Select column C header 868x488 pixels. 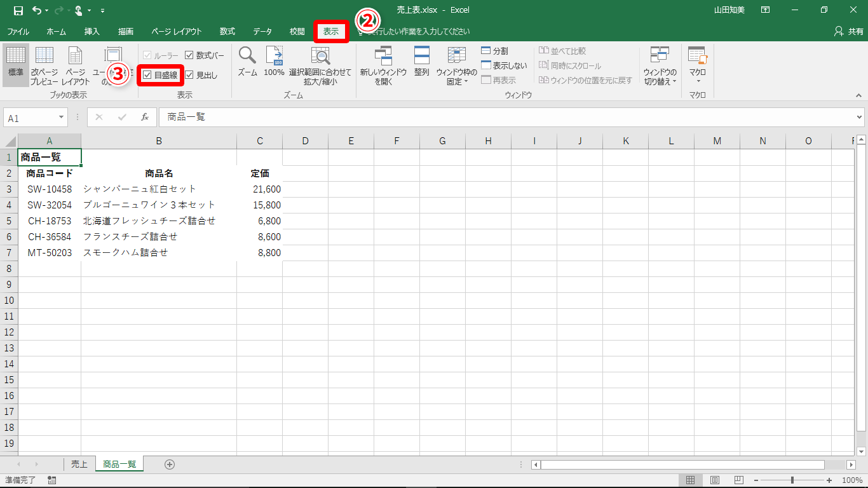coord(259,141)
